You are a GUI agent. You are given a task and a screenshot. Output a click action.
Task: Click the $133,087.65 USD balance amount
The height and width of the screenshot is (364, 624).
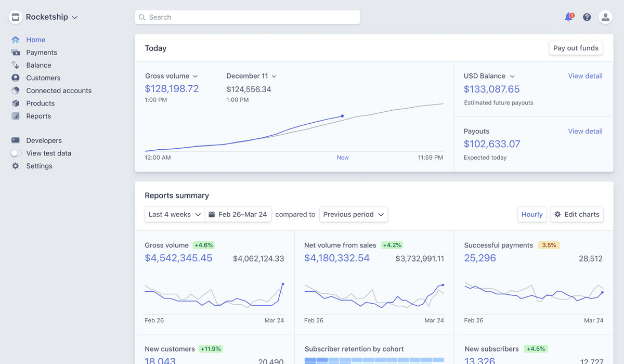(491, 89)
